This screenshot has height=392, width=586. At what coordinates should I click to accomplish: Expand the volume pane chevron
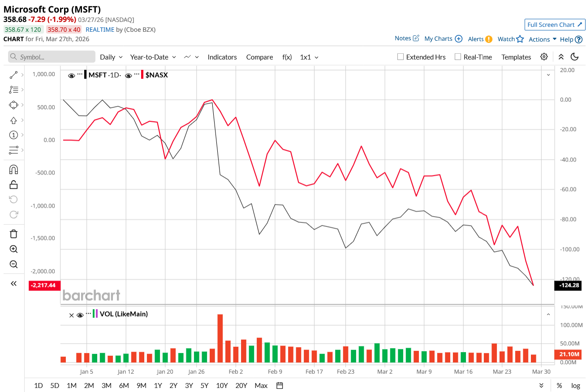tap(548, 315)
